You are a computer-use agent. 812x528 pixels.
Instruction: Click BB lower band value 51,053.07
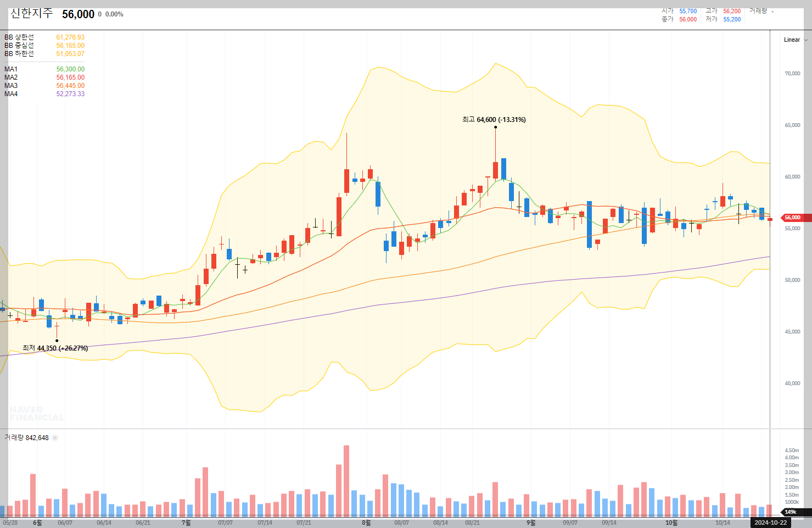pos(70,54)
